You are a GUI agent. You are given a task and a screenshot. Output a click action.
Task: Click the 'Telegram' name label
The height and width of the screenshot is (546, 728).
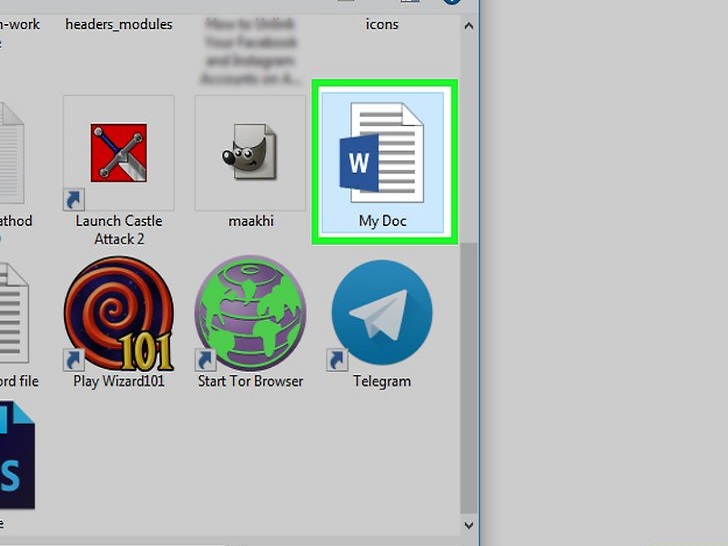click(x=382, y=381)
